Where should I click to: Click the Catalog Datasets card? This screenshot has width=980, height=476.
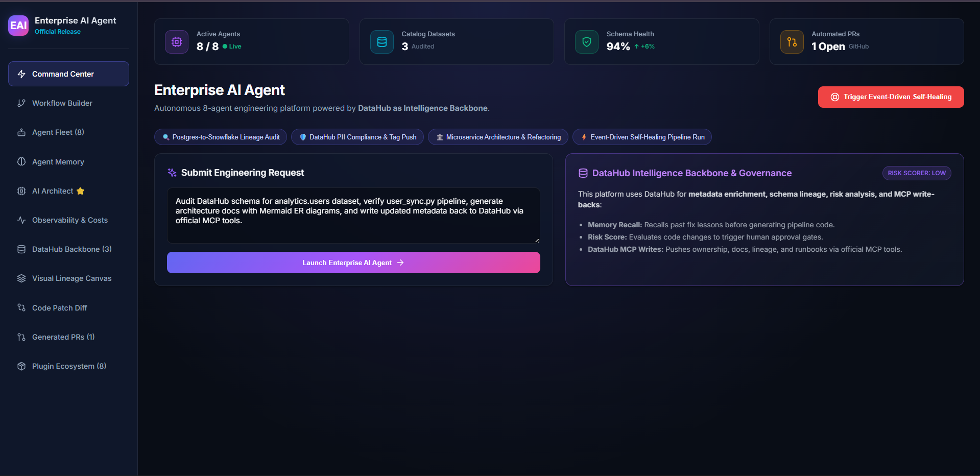457,42
